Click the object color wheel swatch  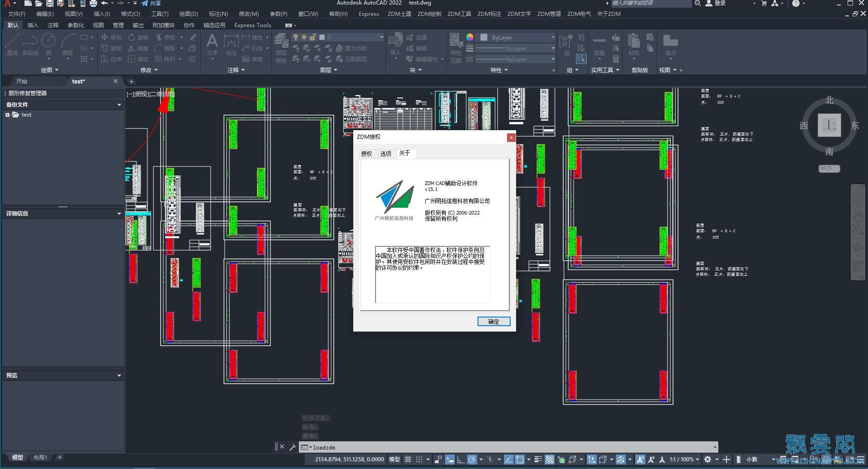click(x=470, y=37)
